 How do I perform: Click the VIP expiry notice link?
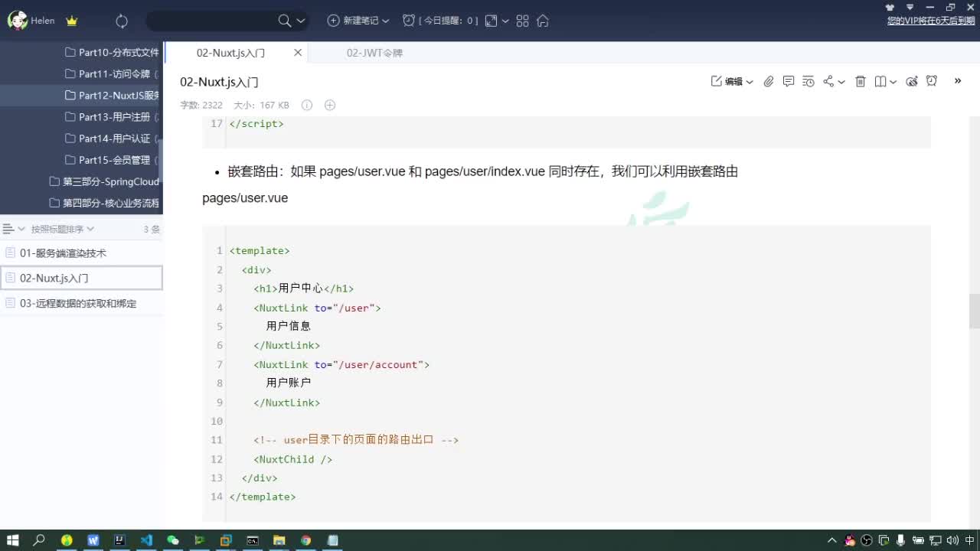point(931,21)
